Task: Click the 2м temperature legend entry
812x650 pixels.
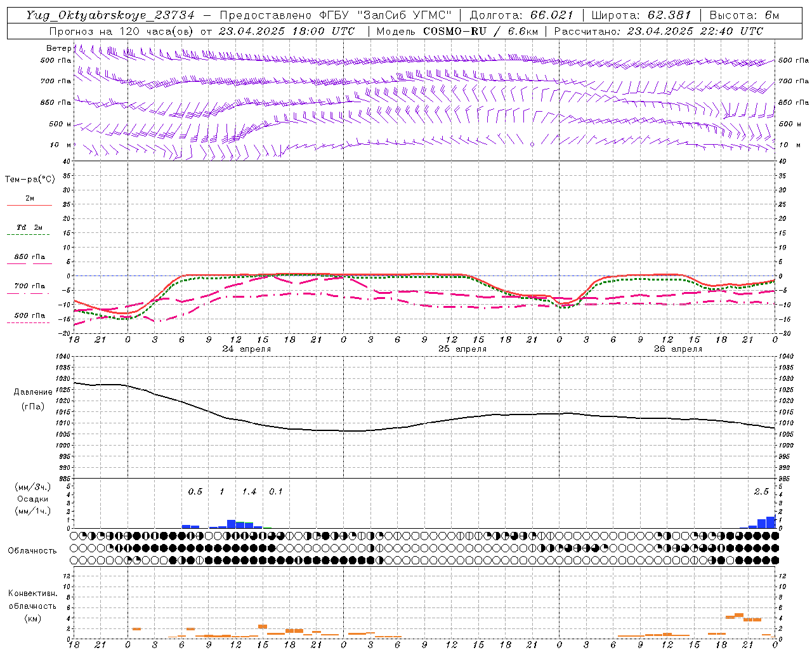Action: point(30,199)
